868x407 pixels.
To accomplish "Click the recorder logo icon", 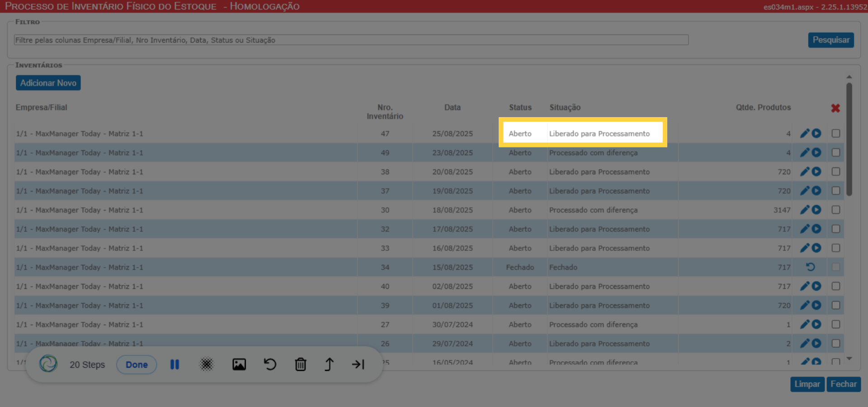I will point(48,364).
